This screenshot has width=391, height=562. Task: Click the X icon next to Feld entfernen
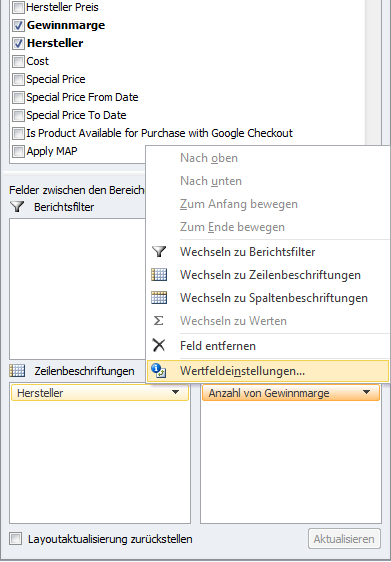tap(159, 346)
